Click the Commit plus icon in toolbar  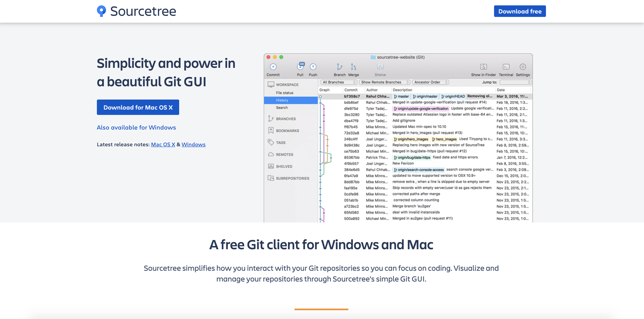[273, 67]
